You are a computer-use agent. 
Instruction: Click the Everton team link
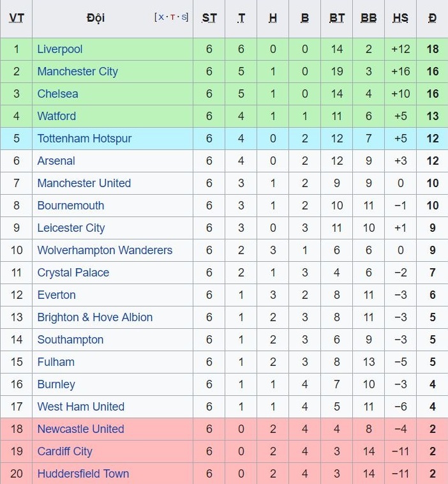56,295
